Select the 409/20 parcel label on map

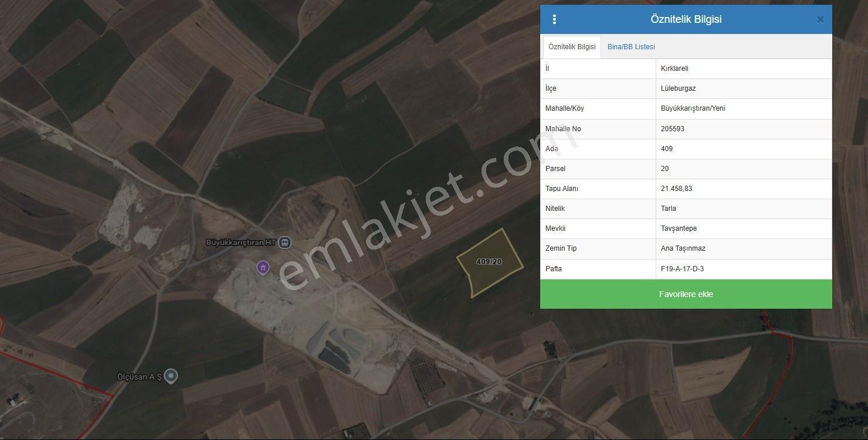click(x=489, y=262)
